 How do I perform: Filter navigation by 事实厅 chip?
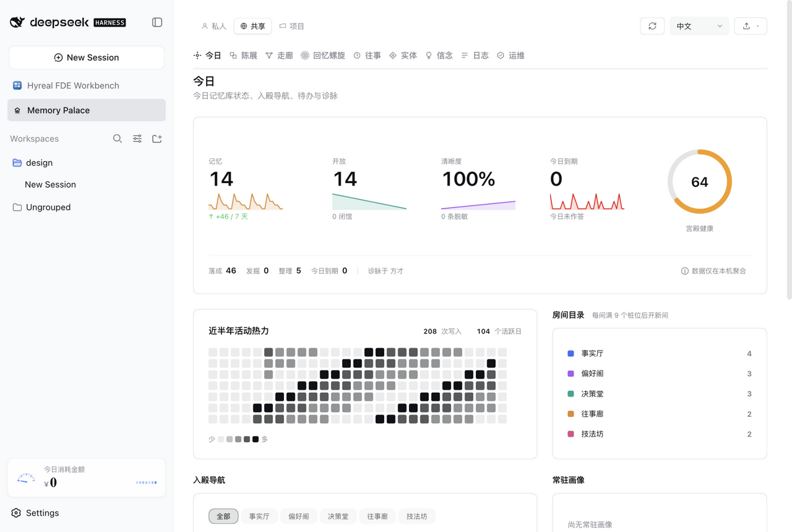point(259,516)
